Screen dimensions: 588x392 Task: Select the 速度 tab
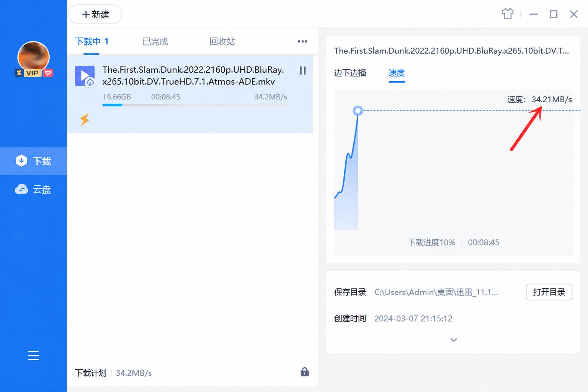click(x=397, y=73)
